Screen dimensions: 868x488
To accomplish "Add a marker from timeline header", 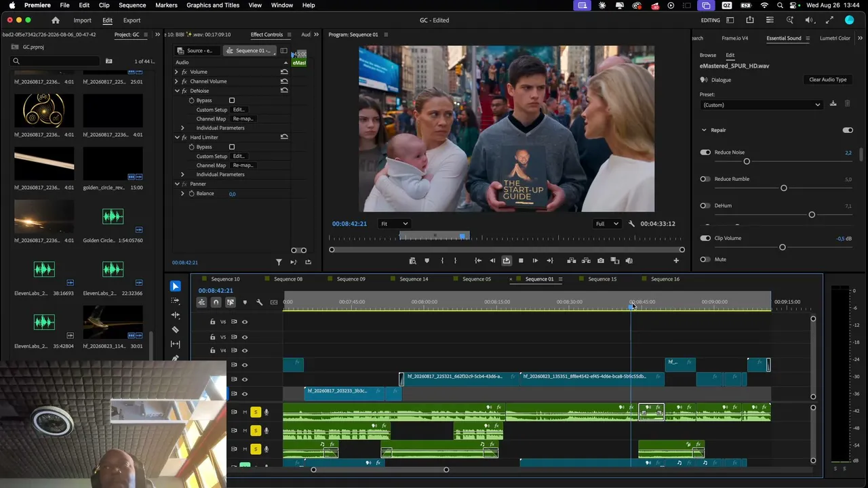I will click(245, 302).
